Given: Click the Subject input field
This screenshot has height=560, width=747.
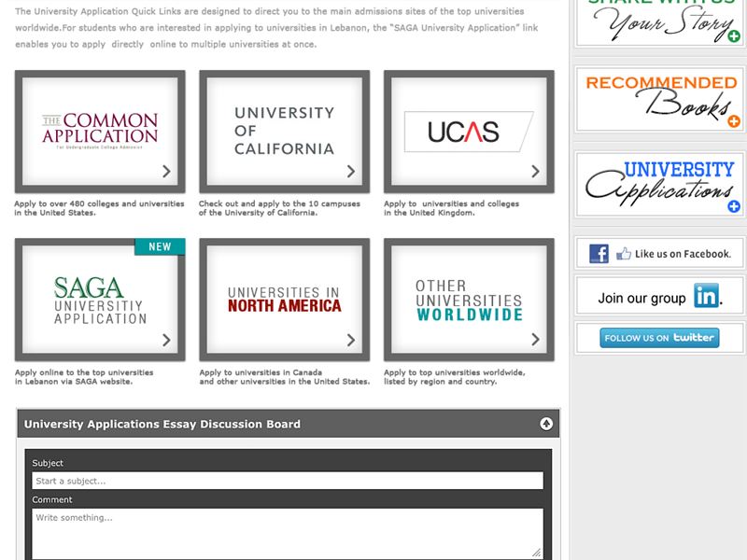Looking at the screenshot, I should click(288, 481).
